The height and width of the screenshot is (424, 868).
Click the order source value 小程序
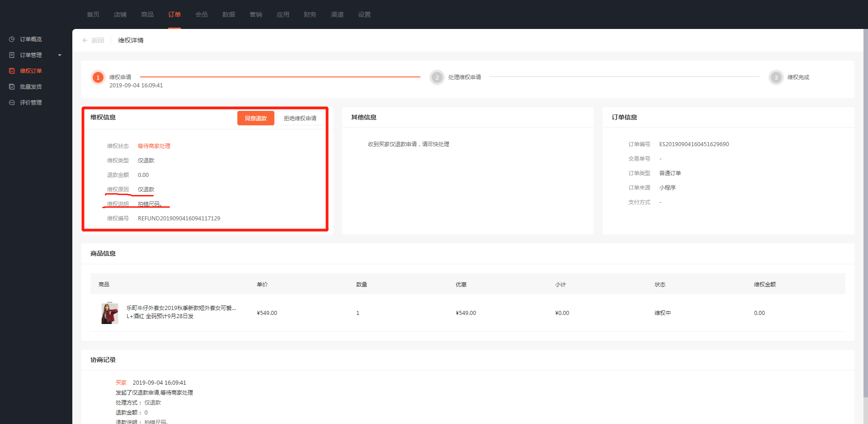[x=667, y=188]
